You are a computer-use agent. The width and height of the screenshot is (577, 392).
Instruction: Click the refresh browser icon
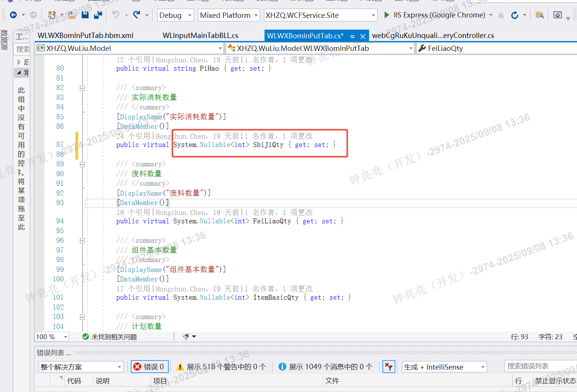pyautogui.click(x=515, y=15)
